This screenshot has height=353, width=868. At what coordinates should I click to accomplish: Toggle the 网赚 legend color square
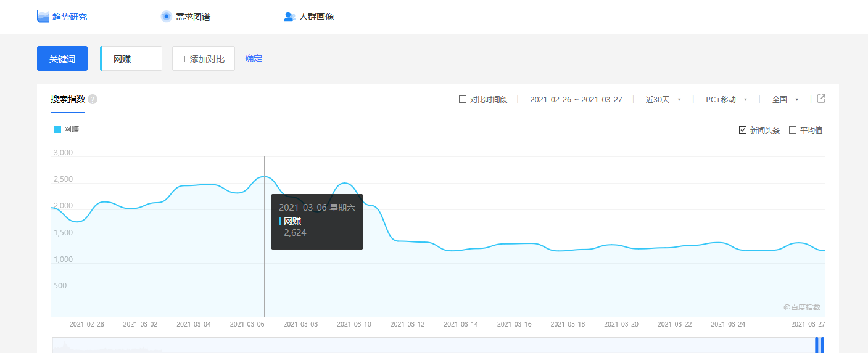coord(57,129)
